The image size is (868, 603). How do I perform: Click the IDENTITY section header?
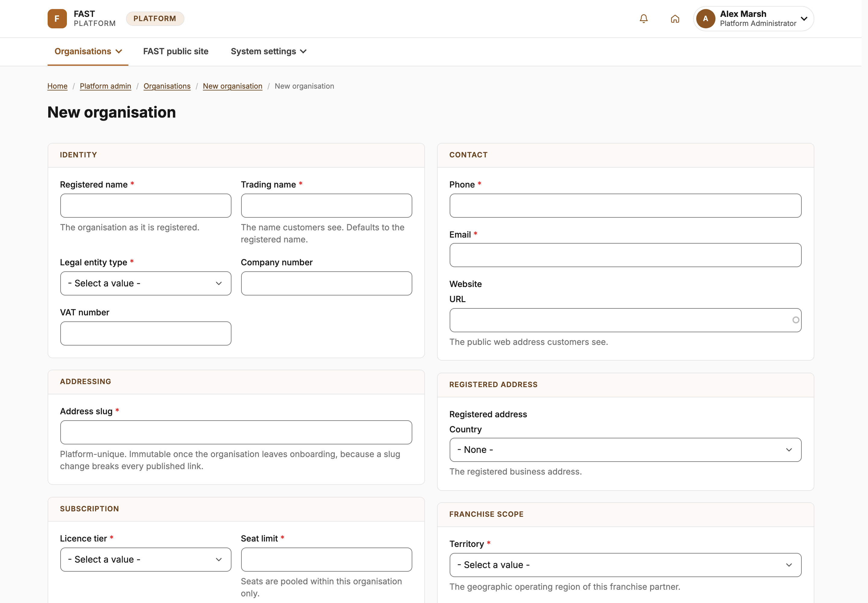click(236, 155)
